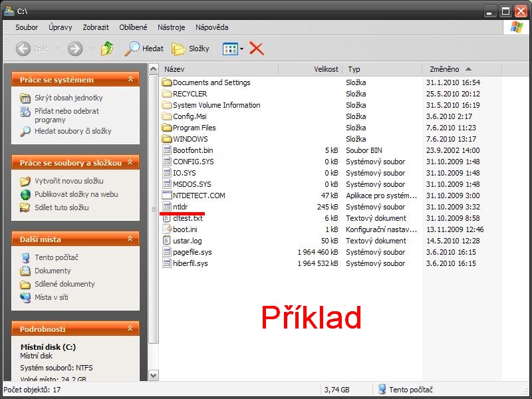This screenshot has height=399, width=532.
Task: Click the red Delete X icon
Action: [257, 49]
